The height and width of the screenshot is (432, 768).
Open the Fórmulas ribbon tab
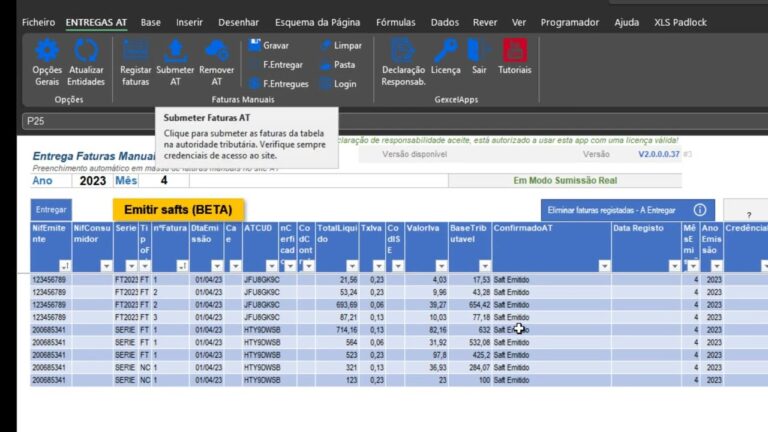(x=396, y=22)
